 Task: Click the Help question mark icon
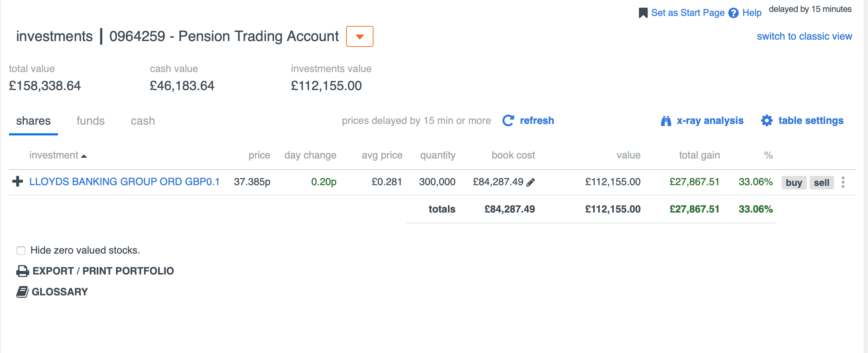(x=733, y=13)
